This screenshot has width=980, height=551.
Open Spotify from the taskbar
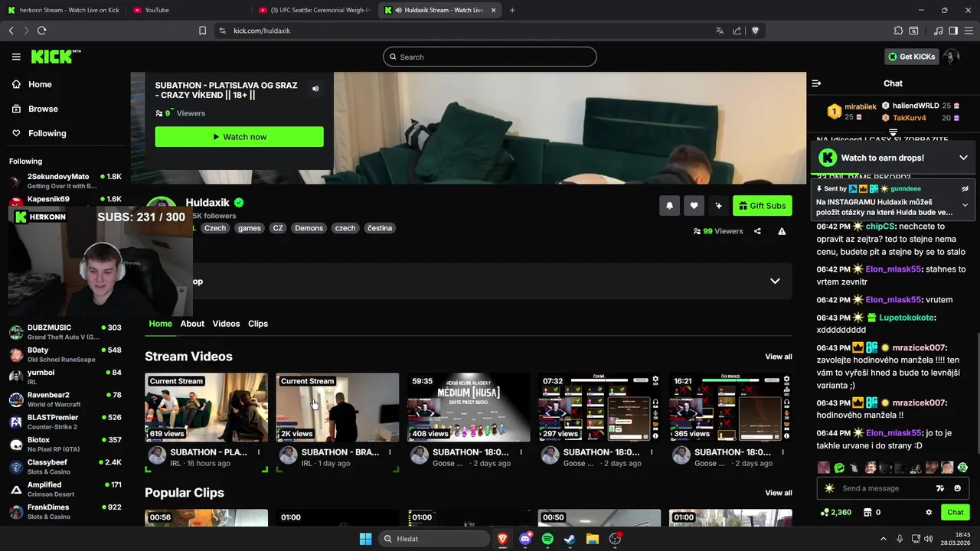(547, 539)
